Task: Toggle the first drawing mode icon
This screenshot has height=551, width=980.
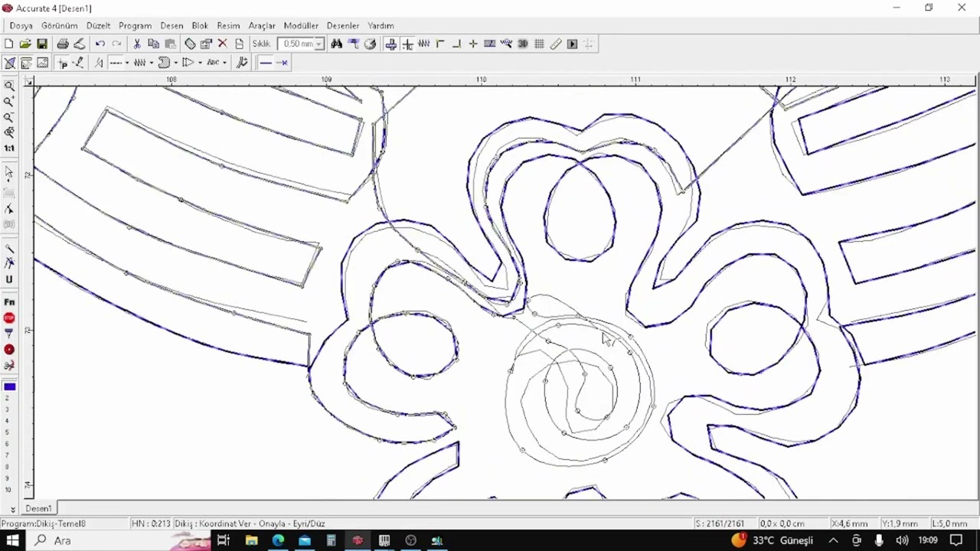Action: click(x=10, y=63)
